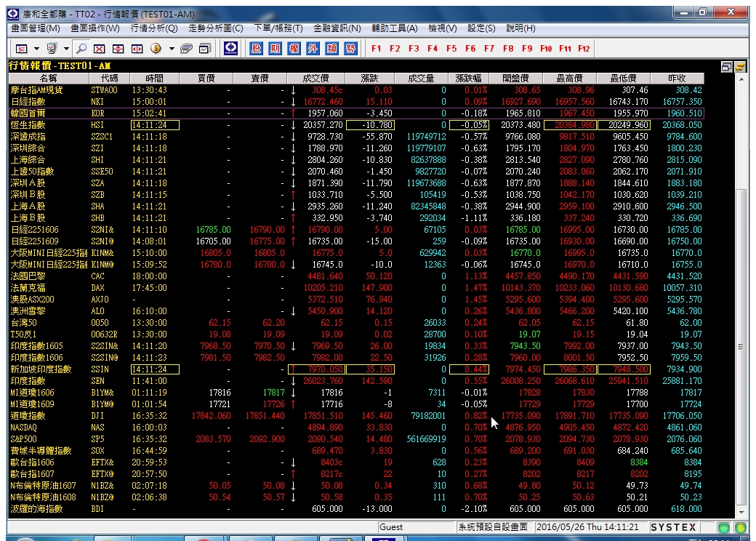
Task: Click the red X close-panel toolbar icon
Action: point(100,48)
